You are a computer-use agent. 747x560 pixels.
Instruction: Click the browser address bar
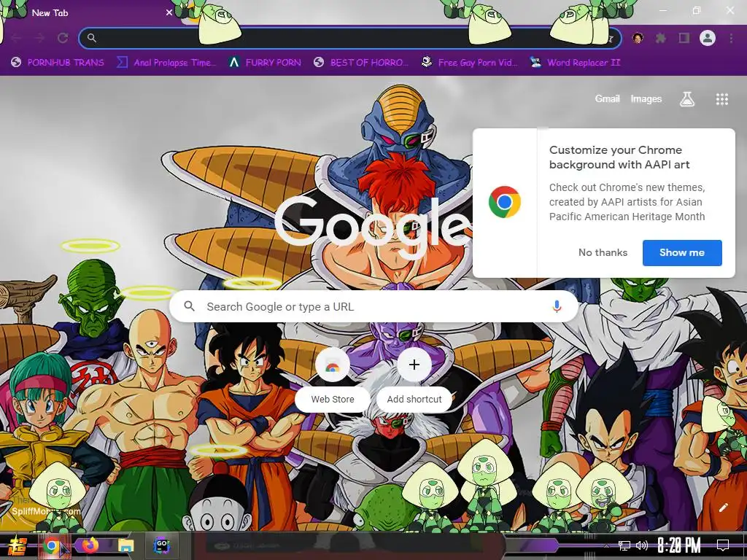[x=350, y=38]
